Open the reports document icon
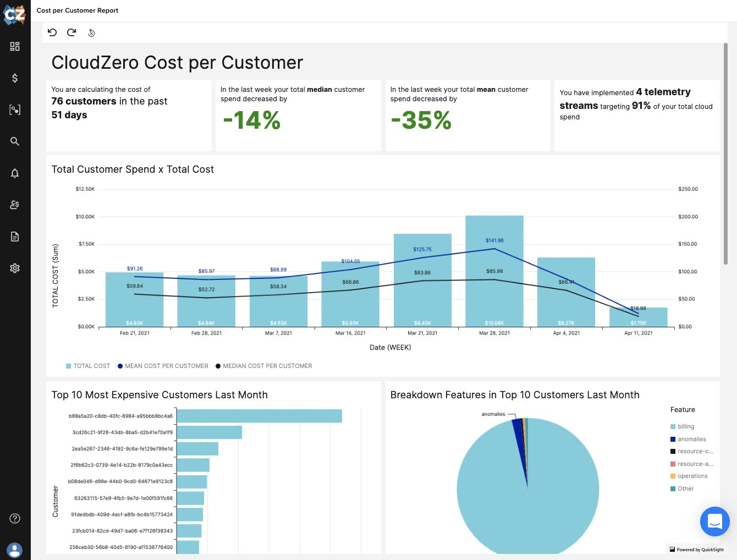Image resolution: width=737 pixels, height=560 pixels. [14, 236]
